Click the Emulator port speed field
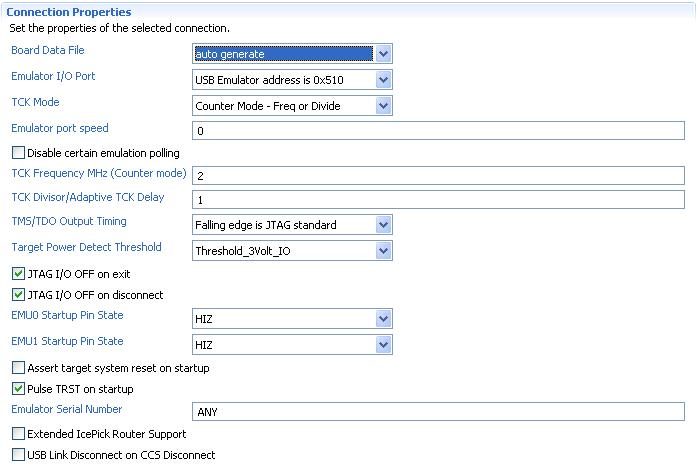The width and height of the screenshot is (697, 465). 438,131
